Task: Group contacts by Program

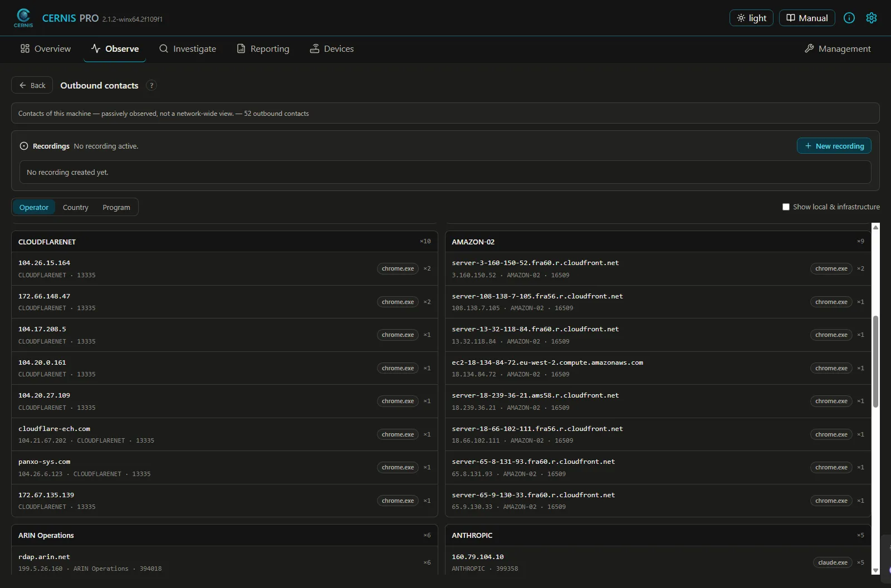Action: point(116,207)
